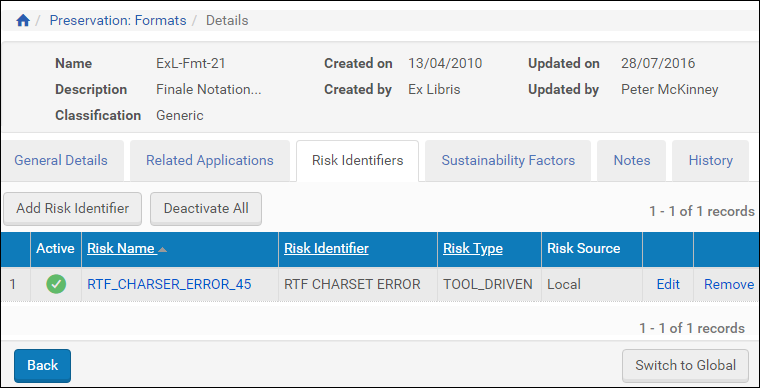Click the Deactivate All button
The height and width of the screenshot is (388, 760).
click(206, 209)
